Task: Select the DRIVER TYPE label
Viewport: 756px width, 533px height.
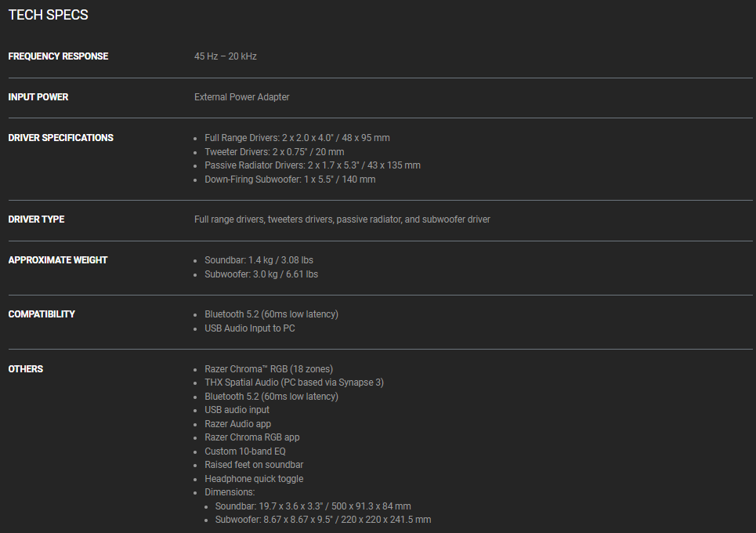Action: coord(36,219)
